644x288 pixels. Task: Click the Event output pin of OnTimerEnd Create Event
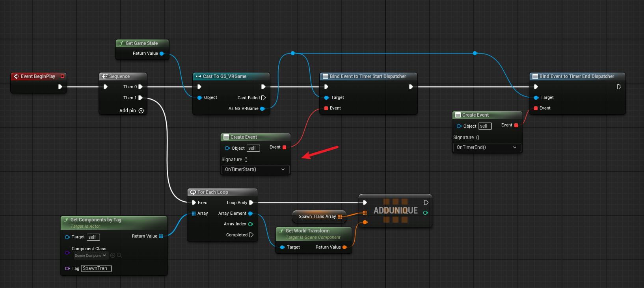[x=516, y=125]
